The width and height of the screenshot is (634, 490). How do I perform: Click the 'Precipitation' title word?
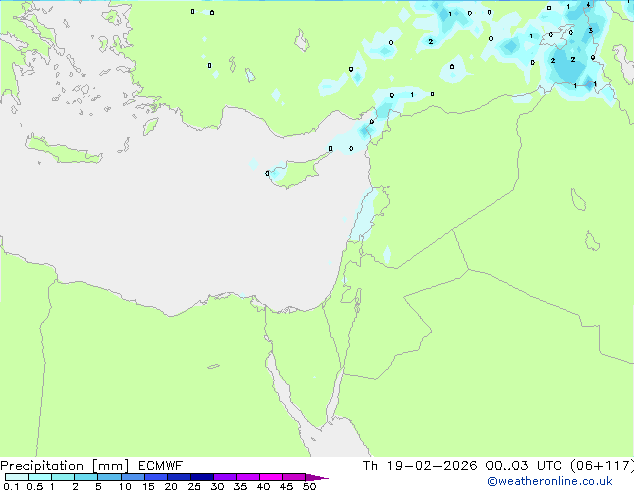(x=42, y=466)
